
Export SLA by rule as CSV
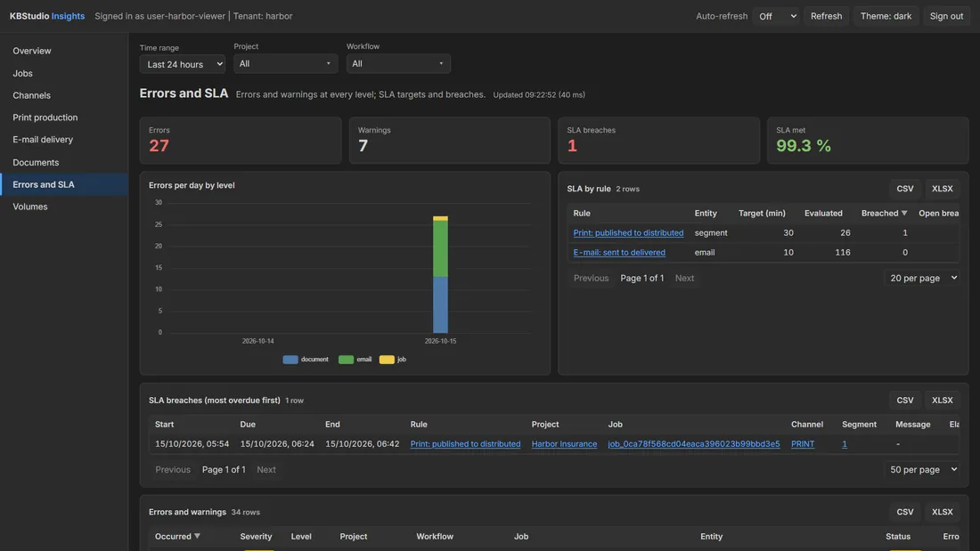(x=904, y=189)
